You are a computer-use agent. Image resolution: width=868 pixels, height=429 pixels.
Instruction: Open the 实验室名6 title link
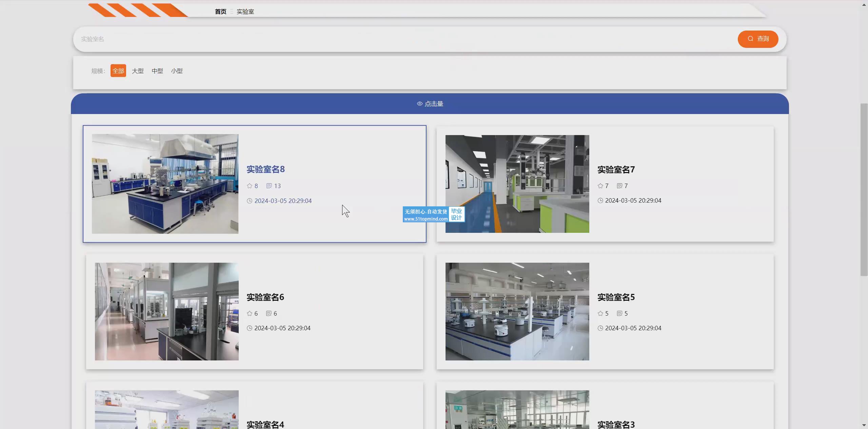[x=265, y=297]
